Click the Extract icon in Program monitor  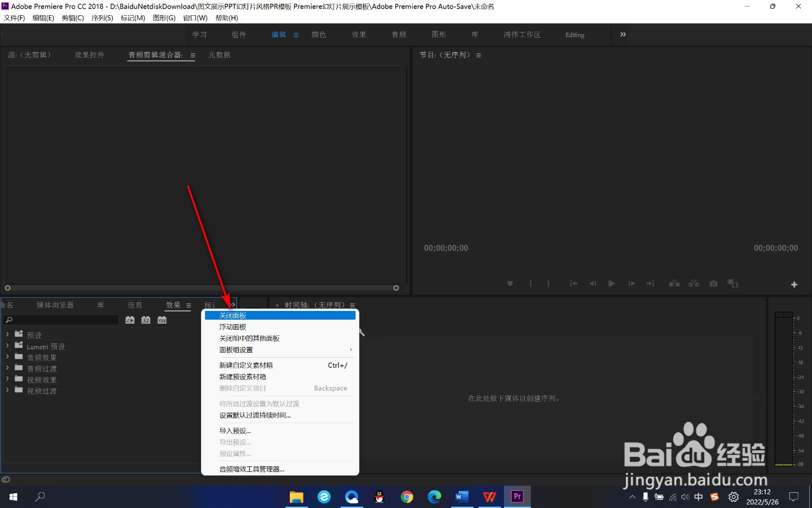pos(694,283)
